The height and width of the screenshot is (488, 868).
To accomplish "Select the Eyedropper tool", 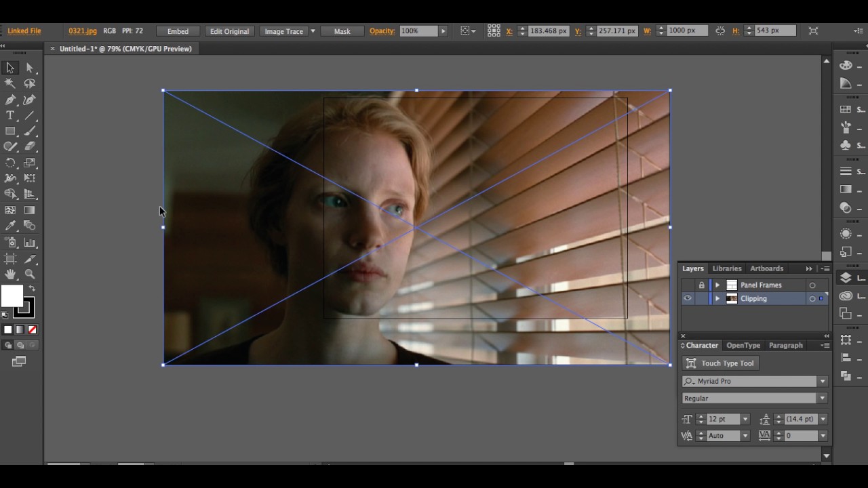I will pyautogui.click(x=10, y=226).
